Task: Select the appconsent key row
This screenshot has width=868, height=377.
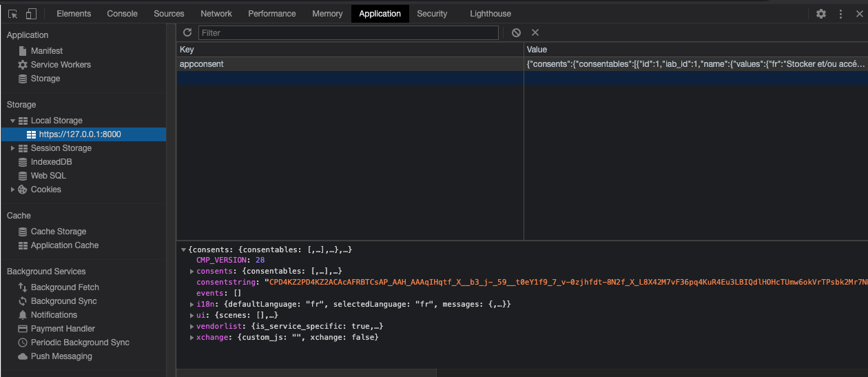Action: 202,64
